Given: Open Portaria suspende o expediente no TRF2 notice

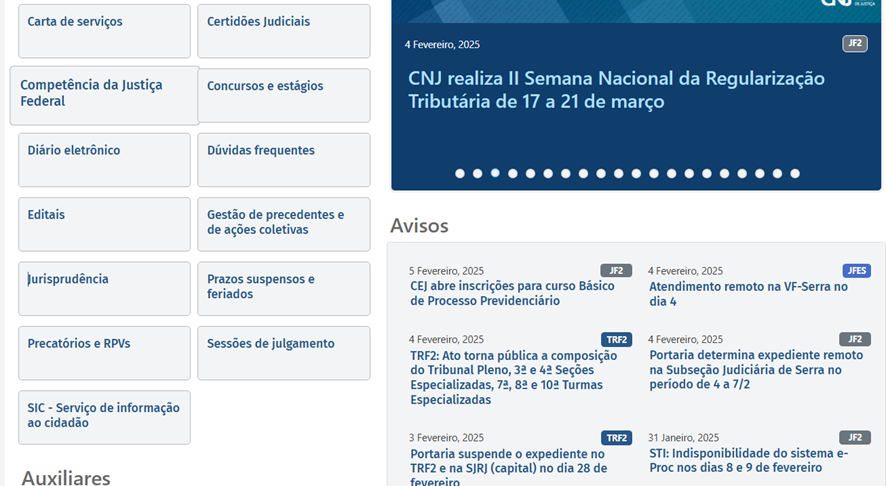Looking at the screenshot, I should pos(509,469).
